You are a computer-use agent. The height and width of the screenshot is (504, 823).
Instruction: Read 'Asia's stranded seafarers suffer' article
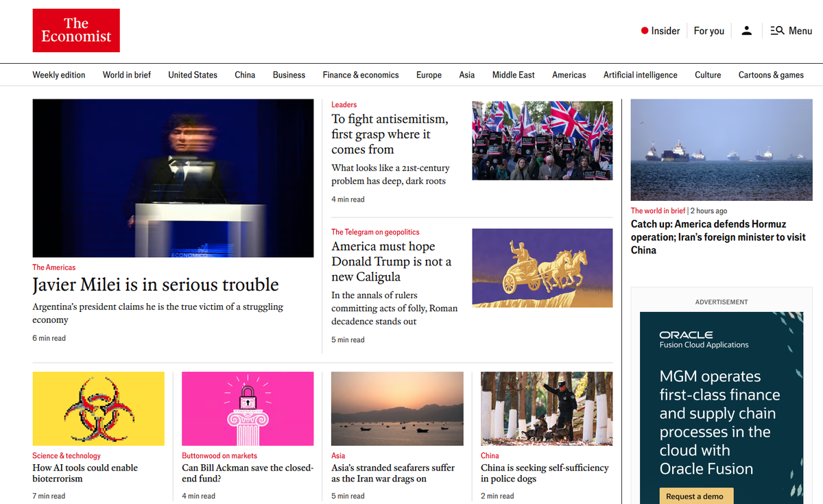click(393, 473)
